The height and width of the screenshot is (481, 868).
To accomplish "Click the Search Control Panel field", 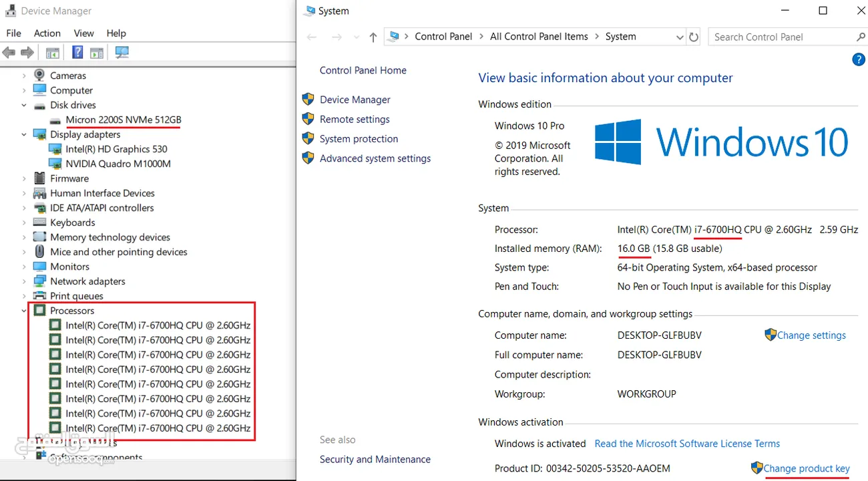I will pyautogui.click(x=787, y=37).
